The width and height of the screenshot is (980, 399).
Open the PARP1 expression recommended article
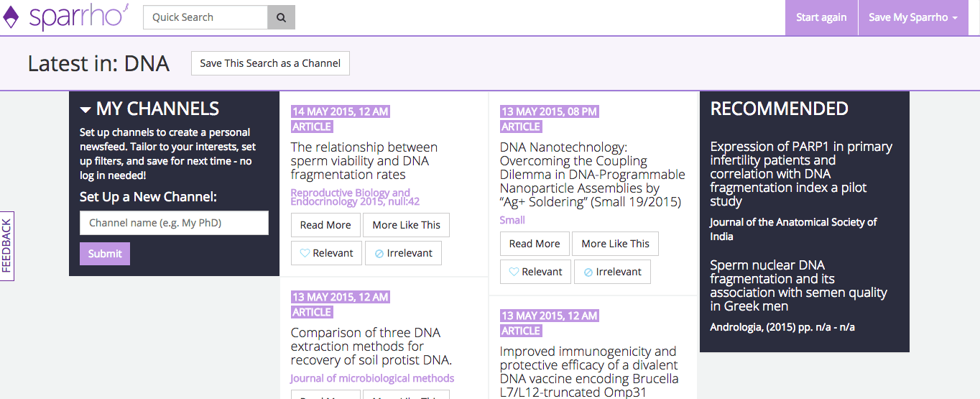801,174
